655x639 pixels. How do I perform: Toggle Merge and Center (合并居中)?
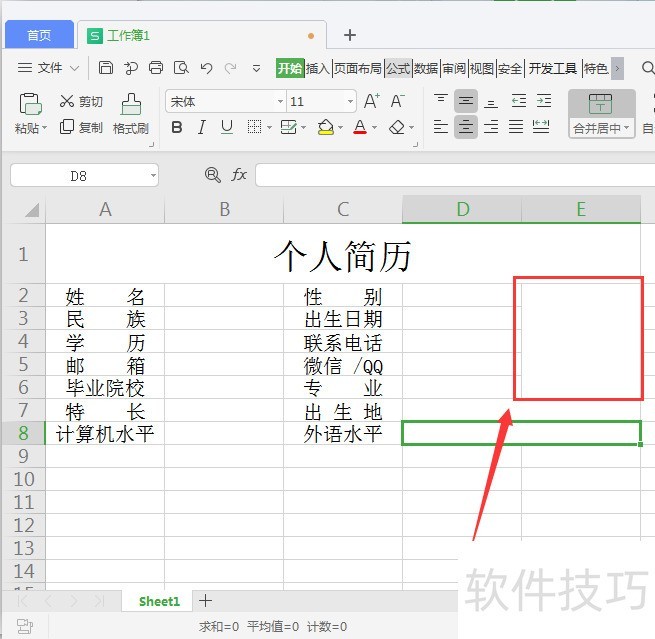point(602,113)
